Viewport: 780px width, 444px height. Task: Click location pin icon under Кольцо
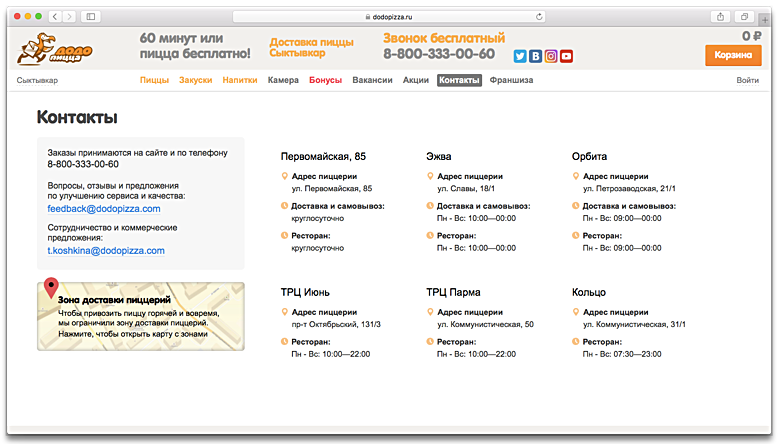pyautogui.click(x=576, y=312)
